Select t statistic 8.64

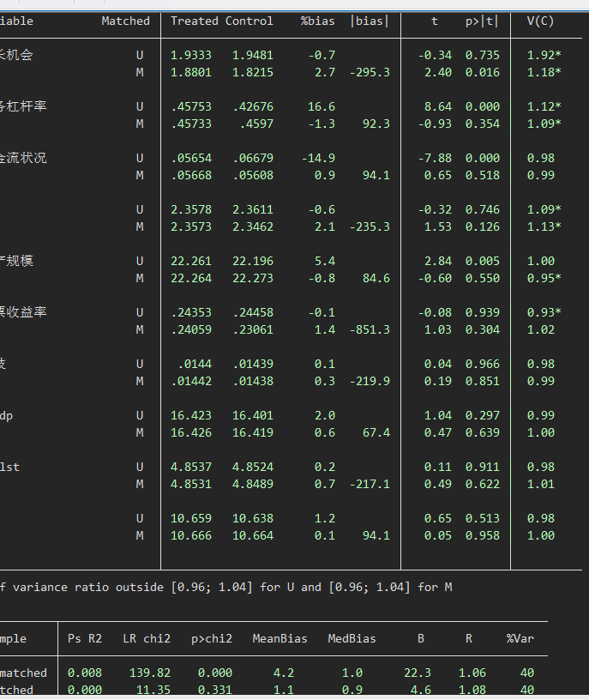point(438,106)
